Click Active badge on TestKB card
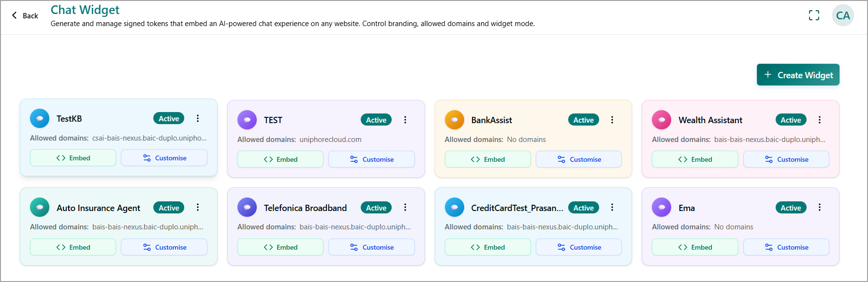Image resolution: width=868 pixels, height=282 pixels. click(169, 118)
